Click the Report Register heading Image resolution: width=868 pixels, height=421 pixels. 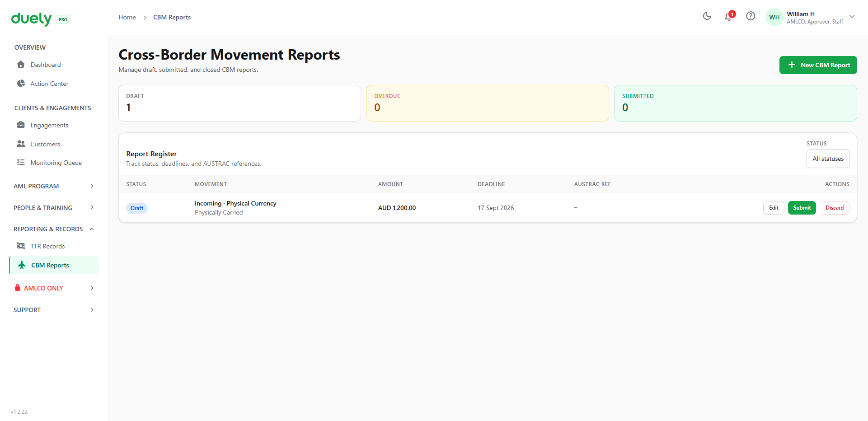(151, 154)
